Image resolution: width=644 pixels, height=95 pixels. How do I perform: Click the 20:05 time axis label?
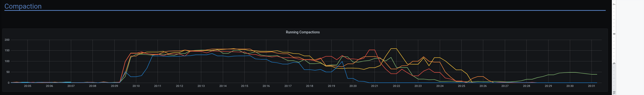click(x=27, y=86)
